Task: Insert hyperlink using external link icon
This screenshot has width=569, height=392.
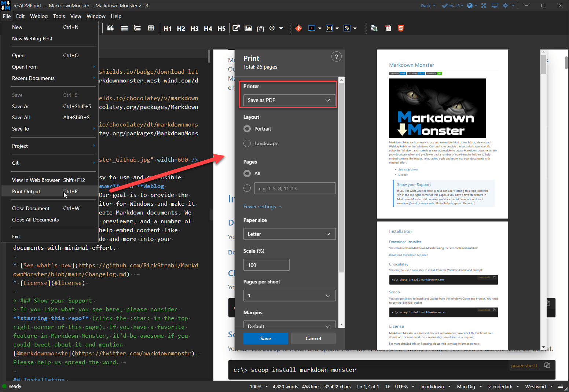Action: point(236,28)
